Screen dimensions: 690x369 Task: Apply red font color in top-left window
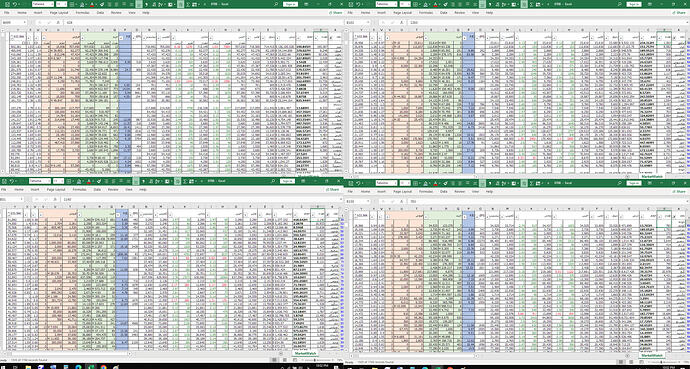[92, 4]
